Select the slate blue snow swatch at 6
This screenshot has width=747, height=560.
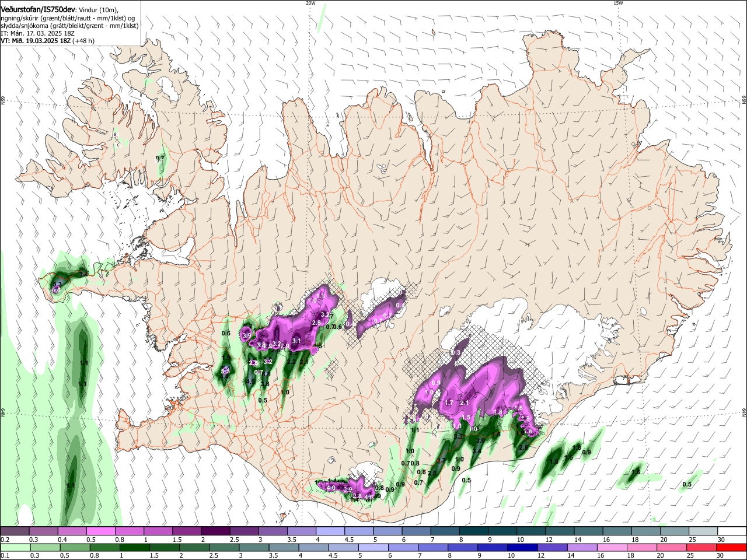click(417, 531)
